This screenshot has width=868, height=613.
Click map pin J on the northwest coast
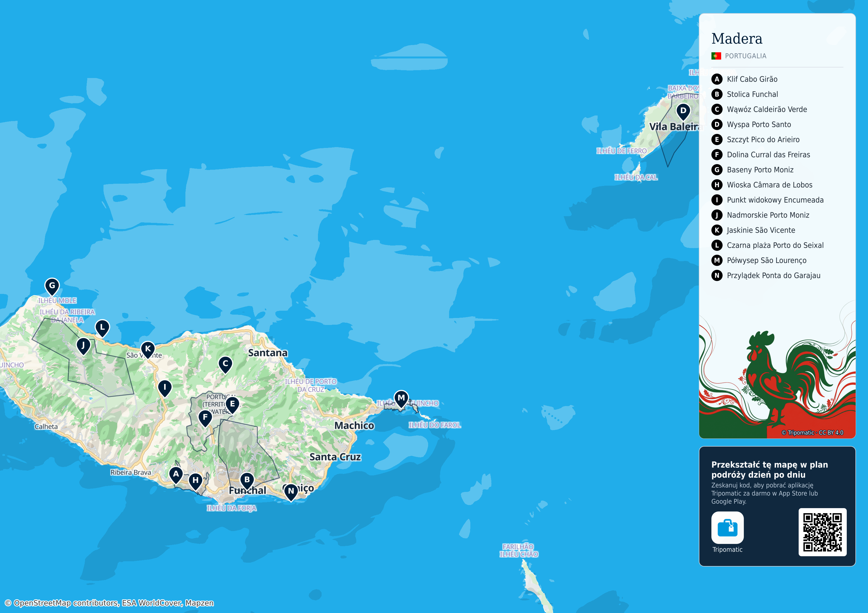84,346
